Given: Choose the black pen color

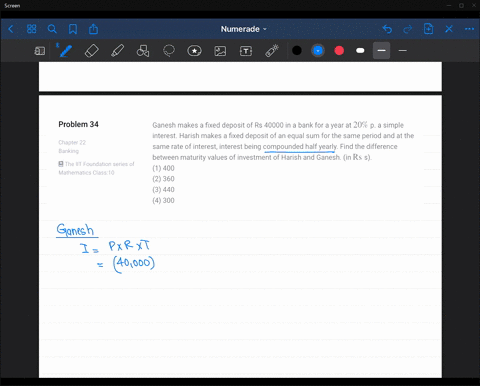Looking at the screenshot, I should [297, 51].
